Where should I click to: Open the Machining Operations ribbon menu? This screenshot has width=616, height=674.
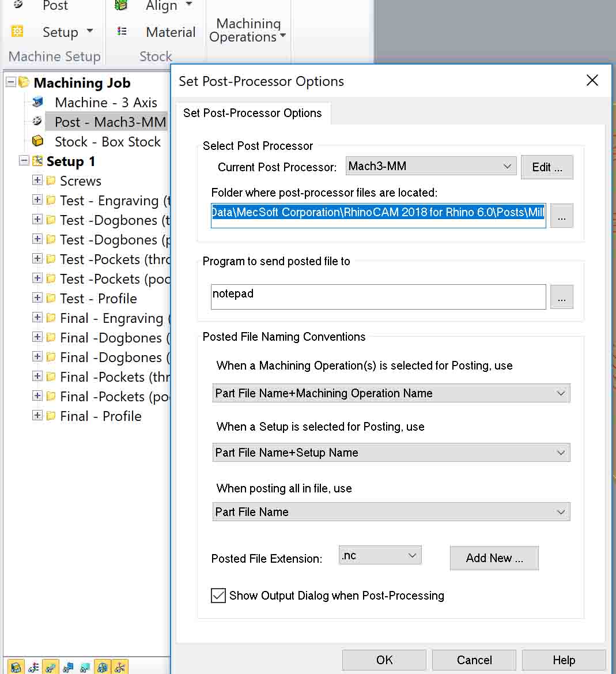[x=248, y=30]
